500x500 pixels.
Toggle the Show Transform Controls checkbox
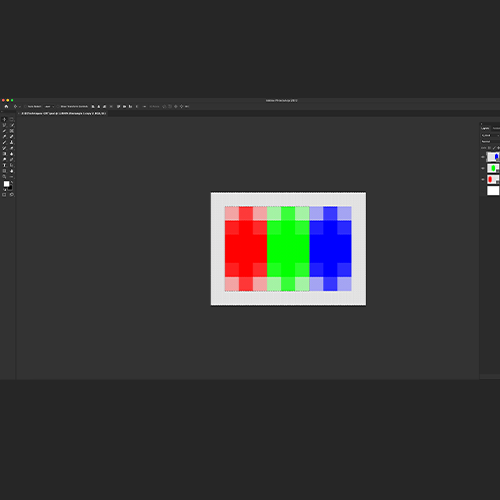(58, 106)
